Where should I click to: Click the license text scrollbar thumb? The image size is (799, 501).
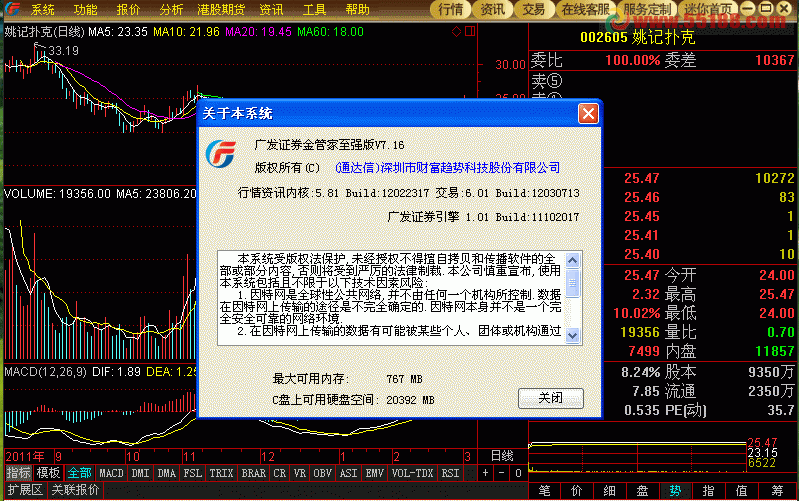point(572,283)
